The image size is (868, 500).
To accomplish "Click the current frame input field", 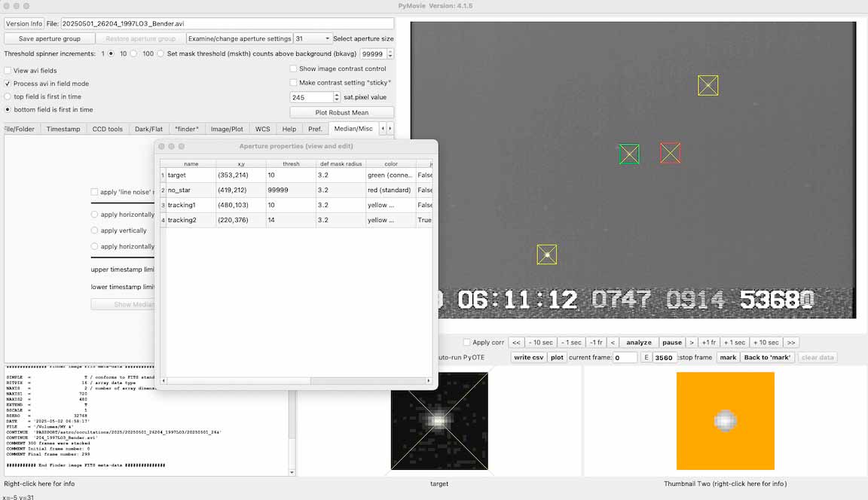I will (625, 358).
